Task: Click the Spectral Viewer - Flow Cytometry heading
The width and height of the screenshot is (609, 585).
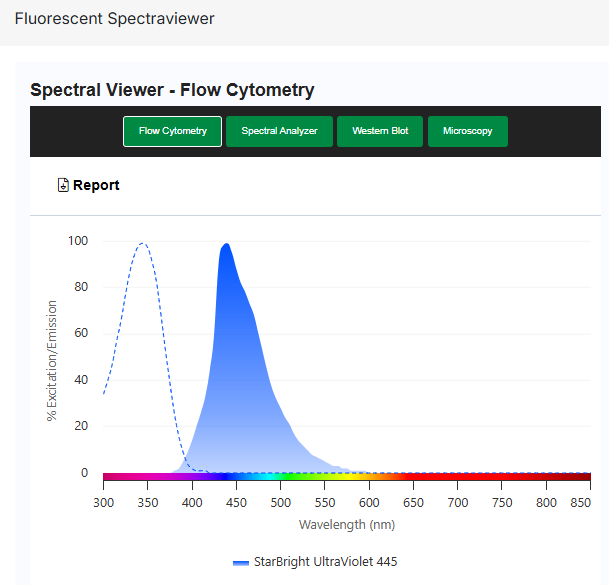Action: [x=172, y=90]
